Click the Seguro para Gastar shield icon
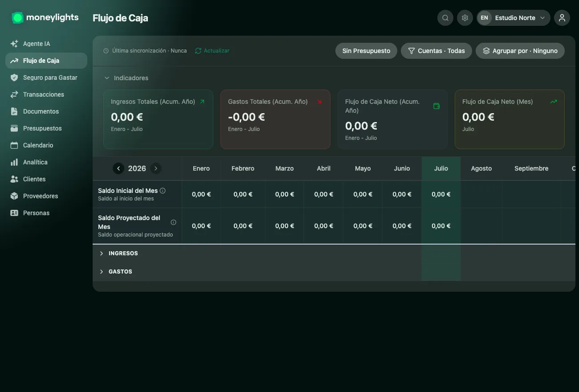The image size is (579, 392). [14, 78]
